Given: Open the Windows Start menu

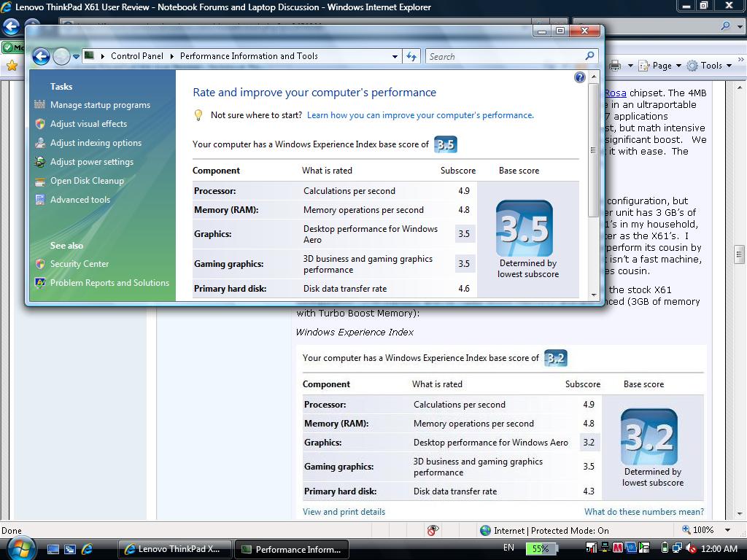Looking at the screenshot, I should pos(21,548).
